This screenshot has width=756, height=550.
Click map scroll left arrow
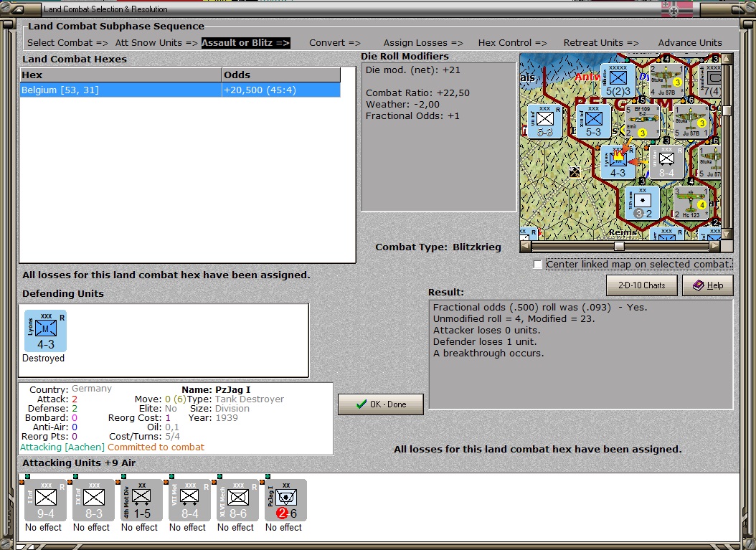click(x=526, y=246)
